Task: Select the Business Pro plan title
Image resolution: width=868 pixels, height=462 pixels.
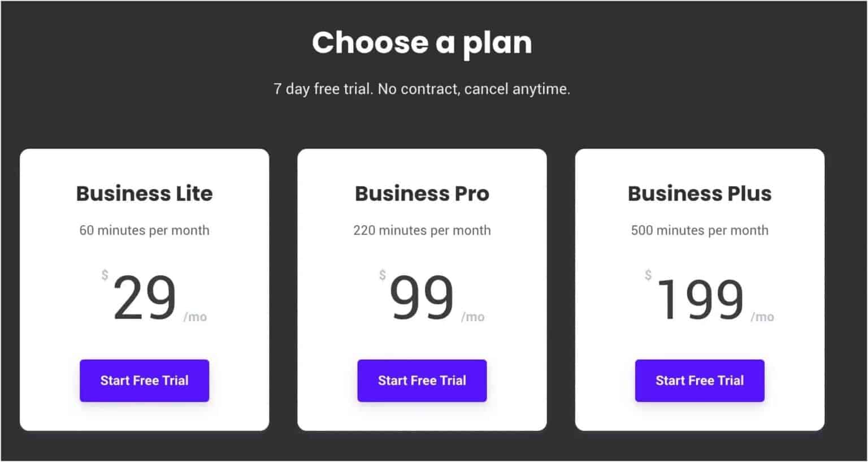Action: click(422, 193)
